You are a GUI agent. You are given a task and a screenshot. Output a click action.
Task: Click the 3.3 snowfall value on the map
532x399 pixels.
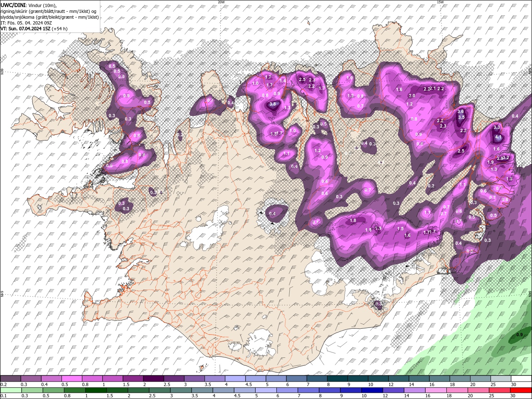pos(497,127)
